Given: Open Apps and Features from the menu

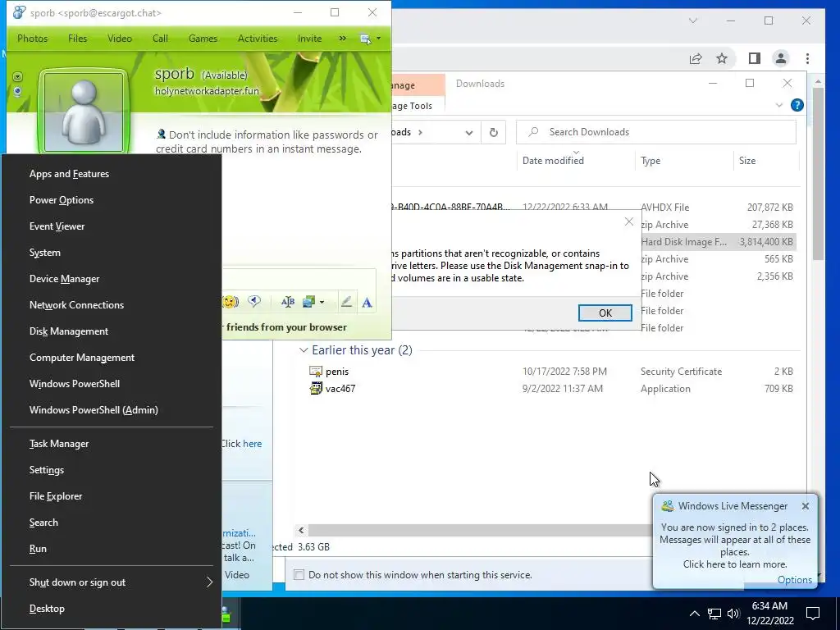Looking at the screenshot, I should tap(69, 174).
